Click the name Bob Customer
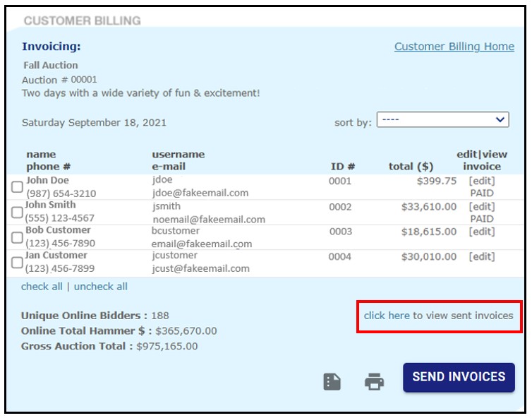 pyautogui.click(x=58, y=230)
